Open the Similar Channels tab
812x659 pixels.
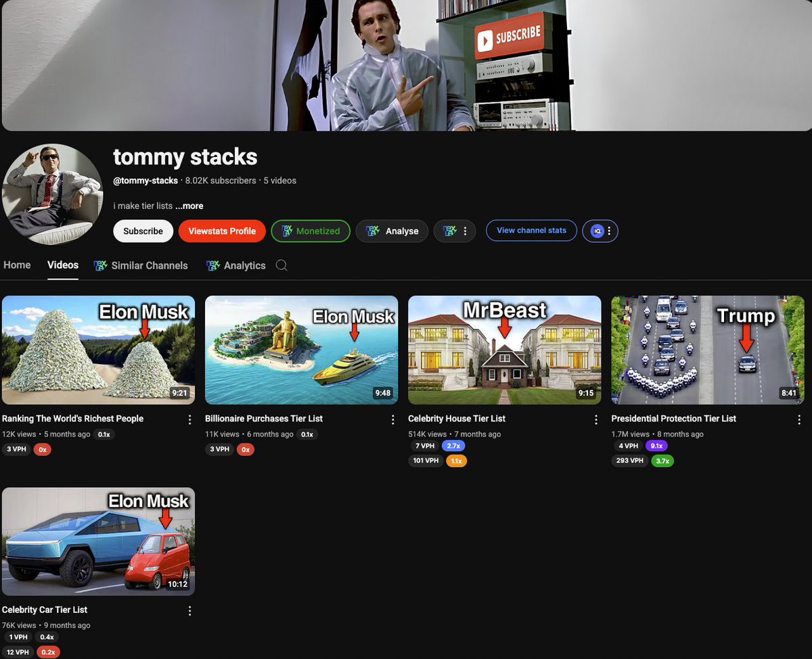point(141,265)
